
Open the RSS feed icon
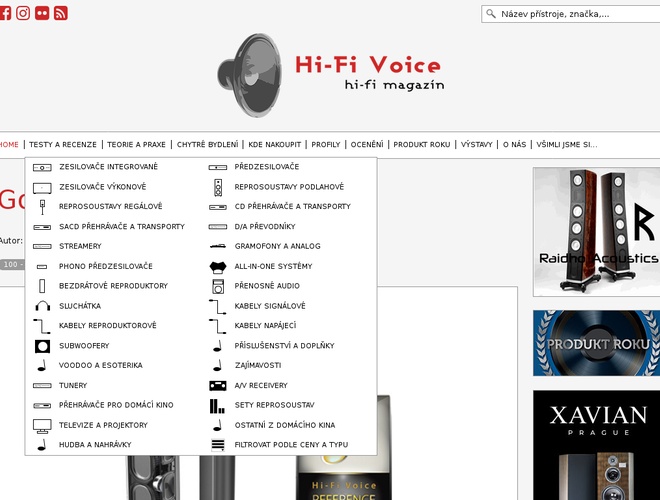pyautogui.click(x=61, y=13)
